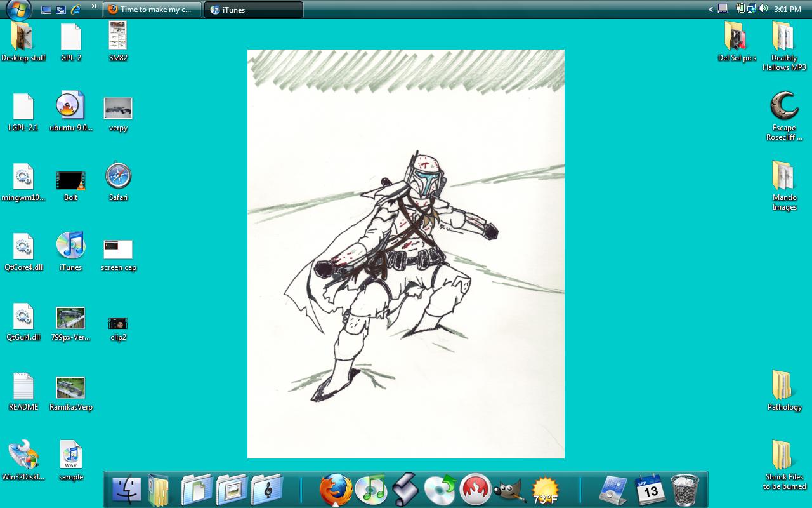The image size is (812, 508).
Task: Select the iTunes desktop shortcut
Action: [x=70, y=251]
